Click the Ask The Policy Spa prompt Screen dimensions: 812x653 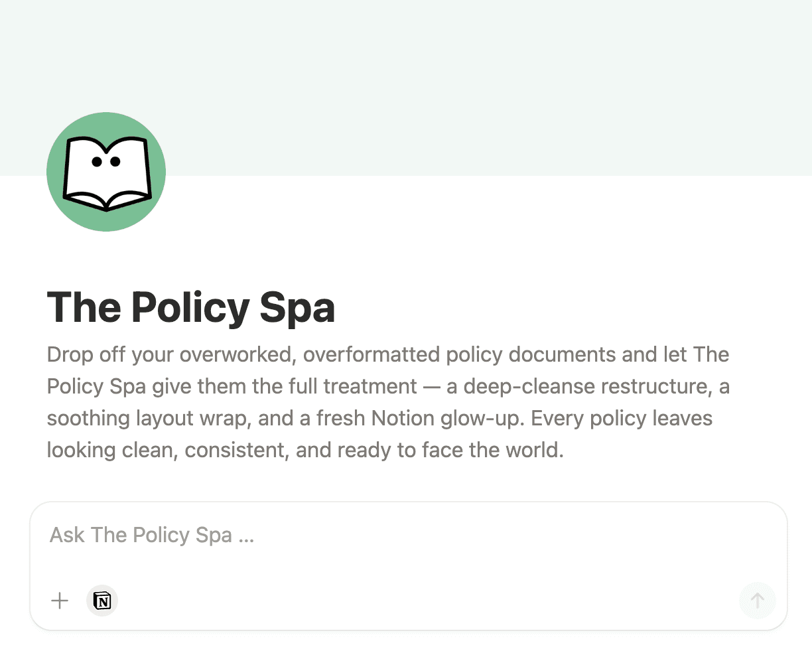[x=151, y=534]
